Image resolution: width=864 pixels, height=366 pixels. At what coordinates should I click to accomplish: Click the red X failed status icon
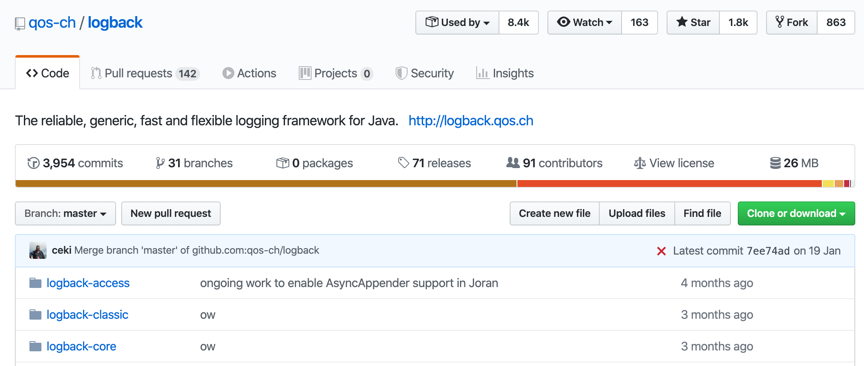tap(662, 251)
